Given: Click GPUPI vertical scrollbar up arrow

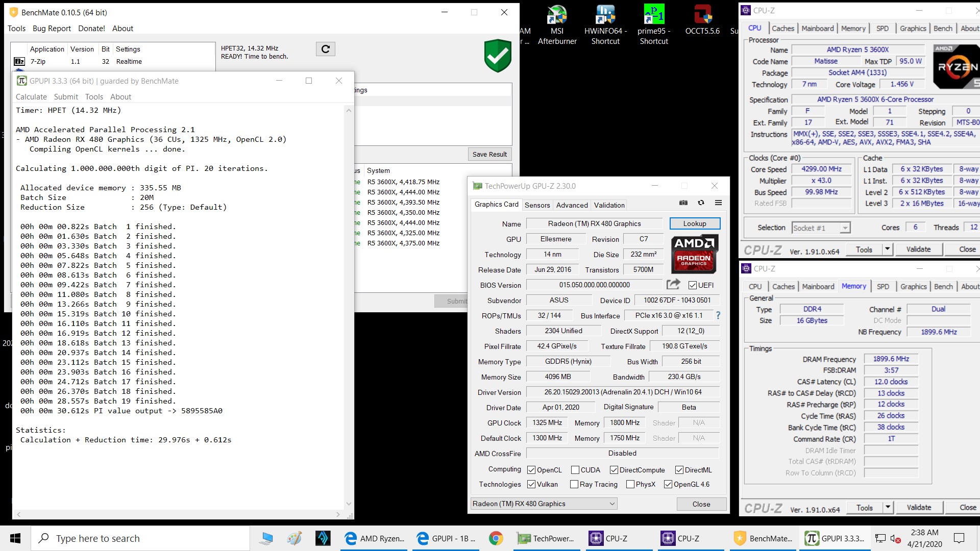Looking at the screenshot, I should (x=349, y=111).
